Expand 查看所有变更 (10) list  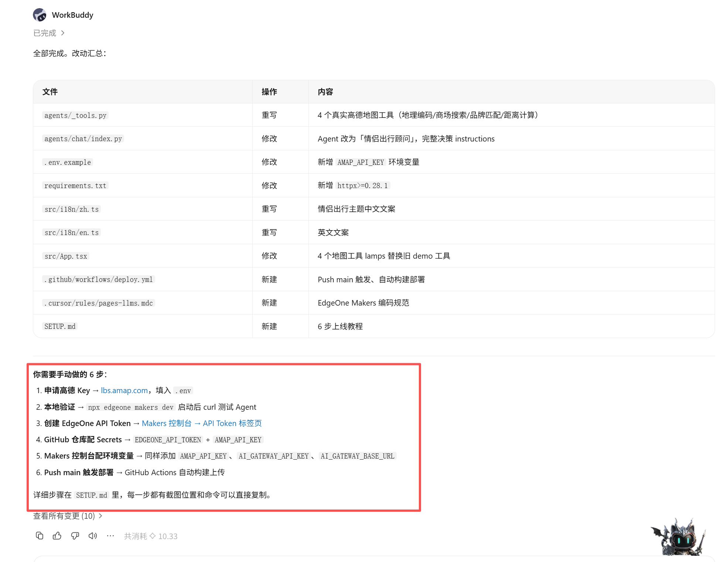click(68, 516)
